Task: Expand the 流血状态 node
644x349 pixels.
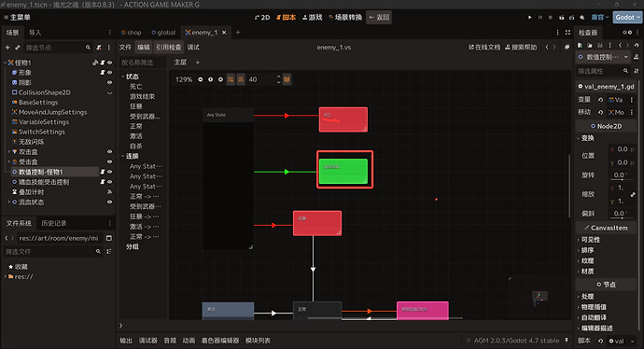Action: click(x=9, y=202)
